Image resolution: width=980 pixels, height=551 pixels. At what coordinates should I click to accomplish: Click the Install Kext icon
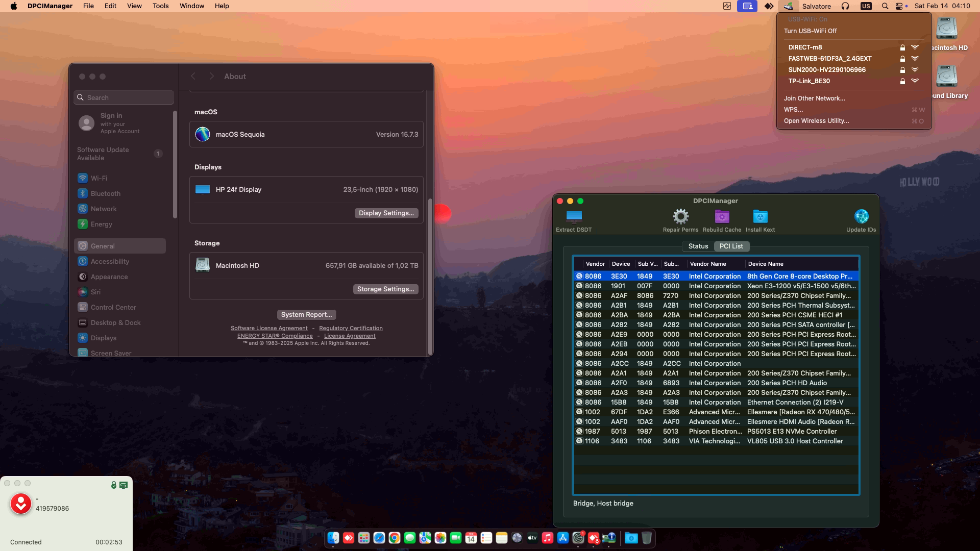click(760, 216)
